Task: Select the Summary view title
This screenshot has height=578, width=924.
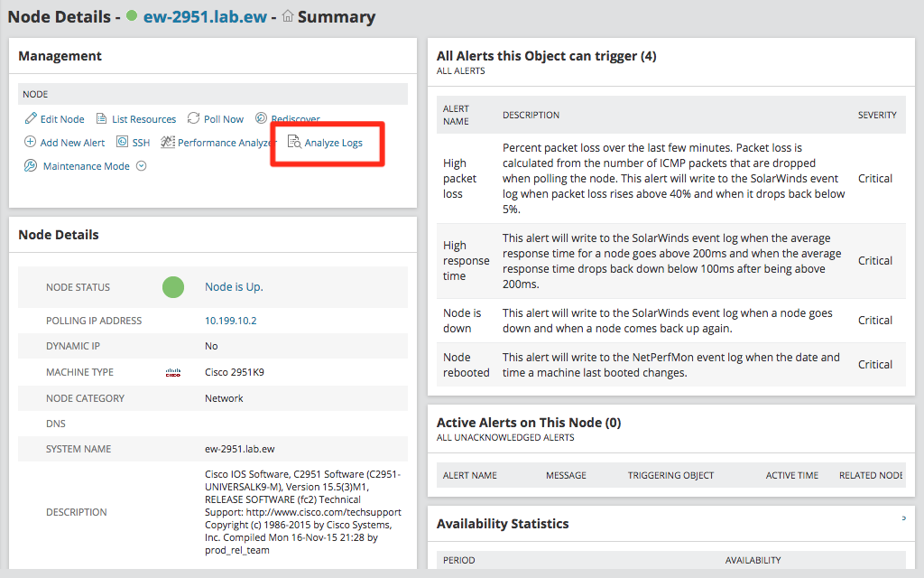Action: click(337, 16)
